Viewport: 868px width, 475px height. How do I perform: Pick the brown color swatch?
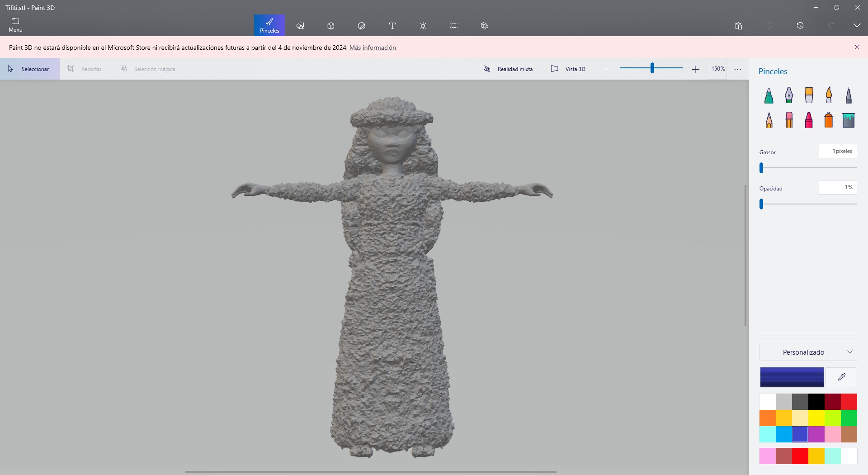849,434
